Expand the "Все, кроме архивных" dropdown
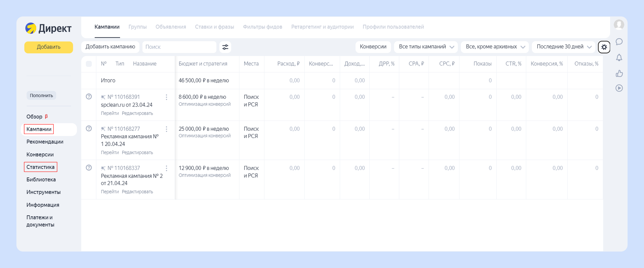 click(x=495, y=47)
